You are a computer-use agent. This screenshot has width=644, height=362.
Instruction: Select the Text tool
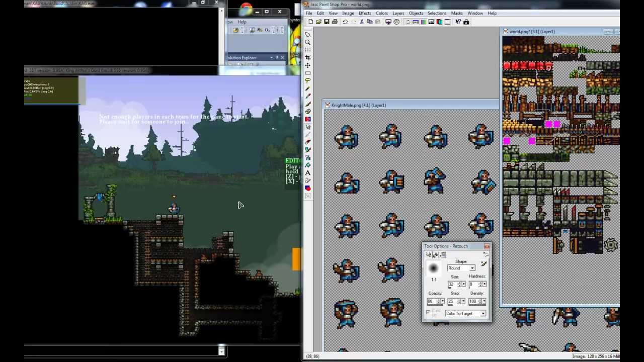(308, 172)
